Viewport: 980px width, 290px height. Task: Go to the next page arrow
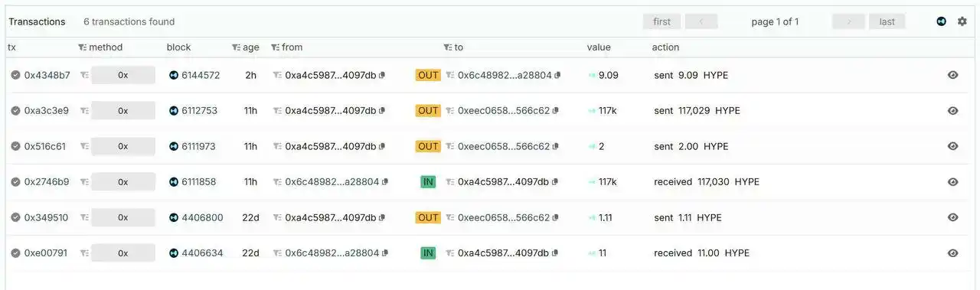848,21
